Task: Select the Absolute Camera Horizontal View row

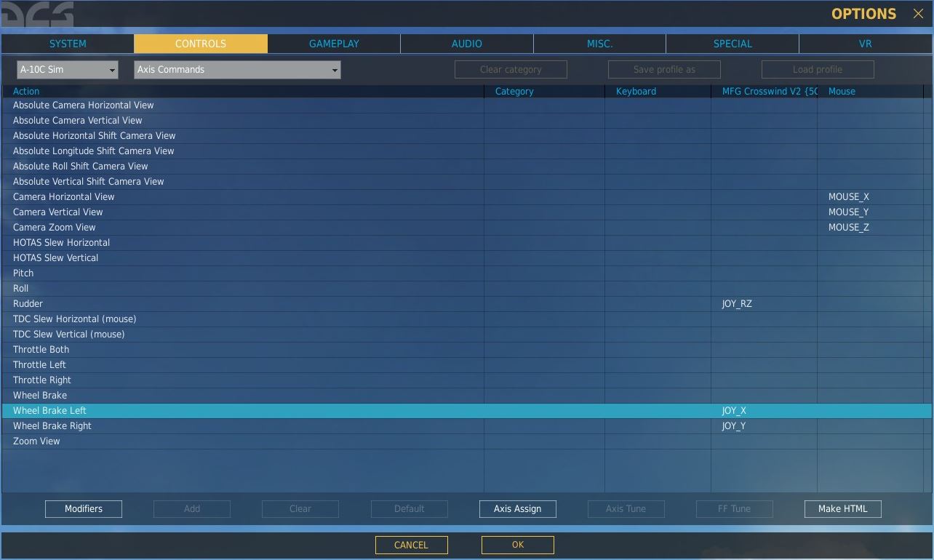Action: (466, 105)
